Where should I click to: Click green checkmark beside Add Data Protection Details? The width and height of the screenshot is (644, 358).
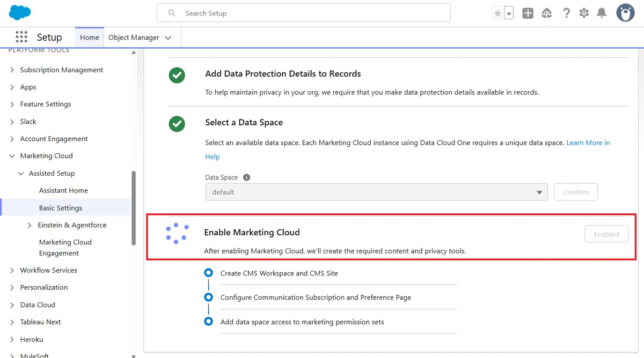177,76
